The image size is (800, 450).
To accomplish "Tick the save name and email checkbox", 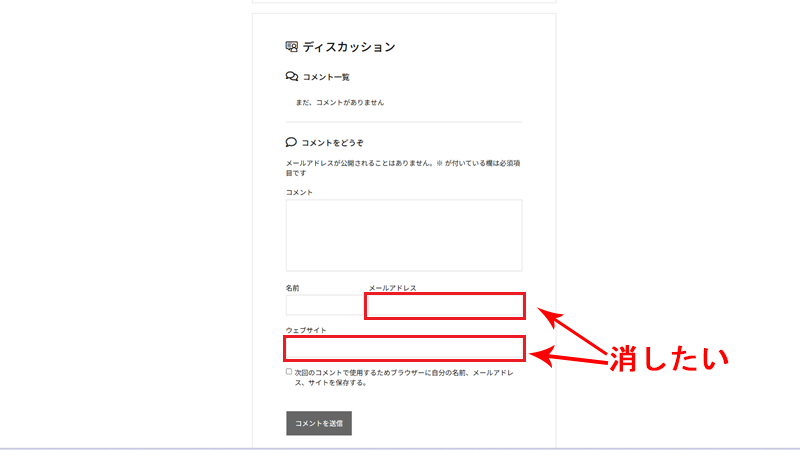I will 289,372.
